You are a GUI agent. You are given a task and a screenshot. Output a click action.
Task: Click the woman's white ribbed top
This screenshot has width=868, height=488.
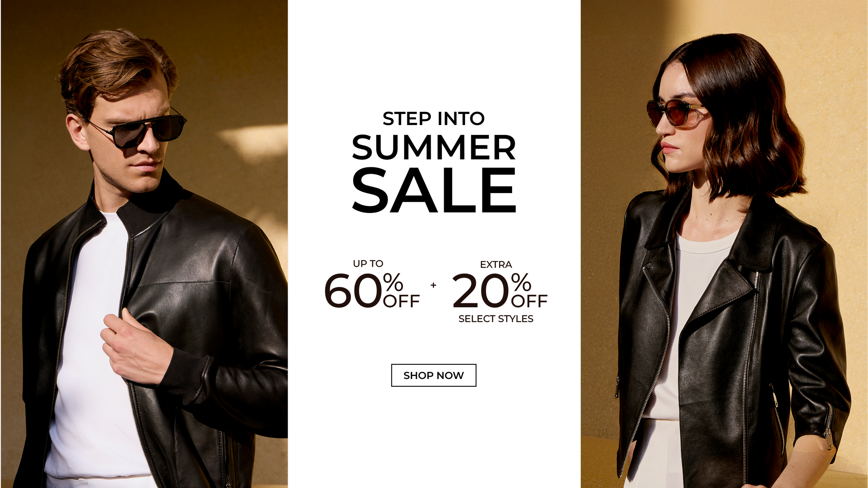687,325
